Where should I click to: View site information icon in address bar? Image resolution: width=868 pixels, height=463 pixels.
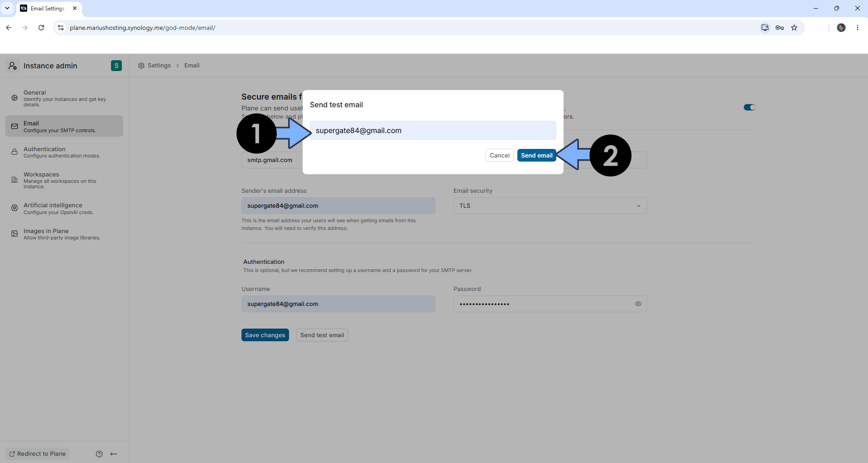(x=61, y=28)
